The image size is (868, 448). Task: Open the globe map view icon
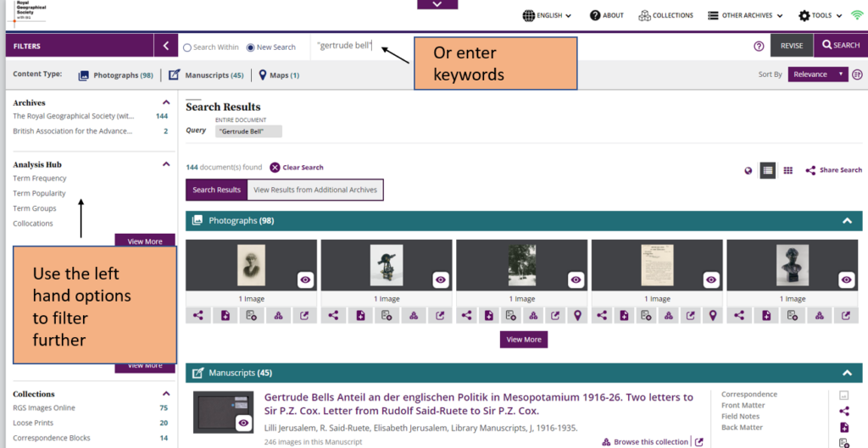click(748, 170)
